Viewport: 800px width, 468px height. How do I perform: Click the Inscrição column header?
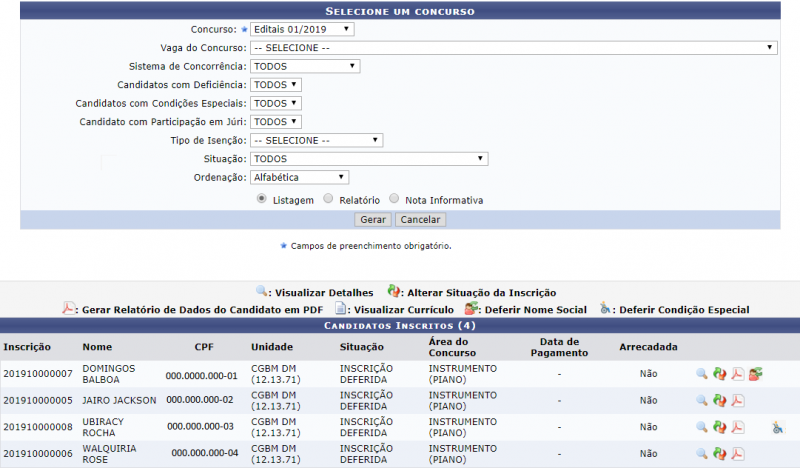click(x=27, y=347)
